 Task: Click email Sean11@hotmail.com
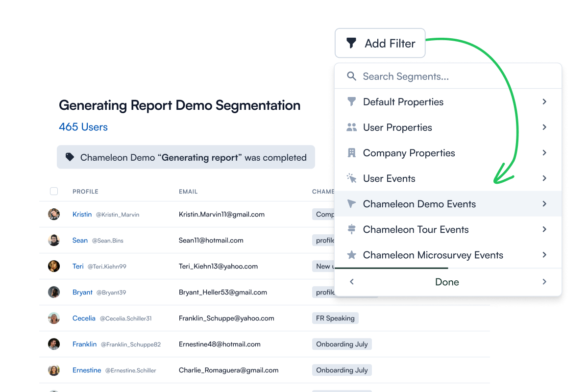pos(211,240)
